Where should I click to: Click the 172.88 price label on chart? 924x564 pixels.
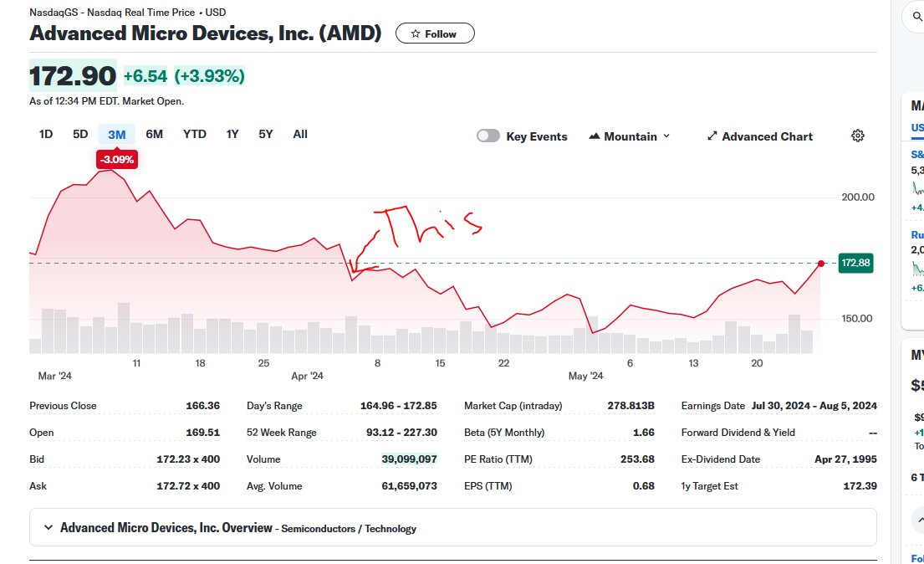[x=855, y=263]
